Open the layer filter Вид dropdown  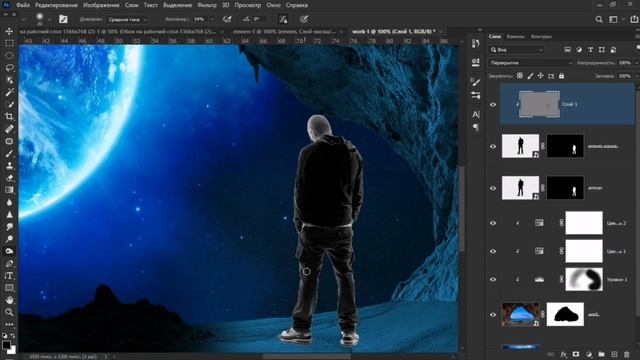516,50
